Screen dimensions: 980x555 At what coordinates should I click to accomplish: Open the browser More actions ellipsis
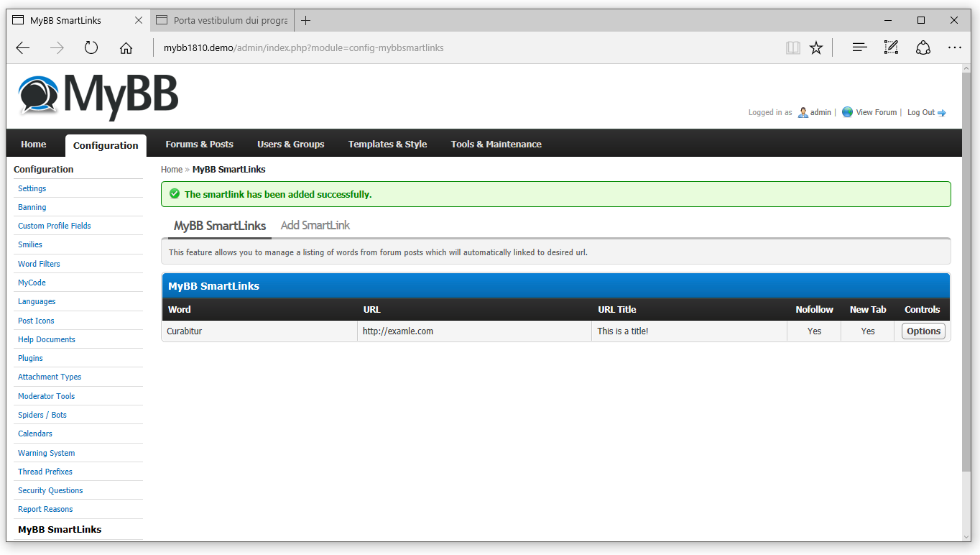click(954, 48)
